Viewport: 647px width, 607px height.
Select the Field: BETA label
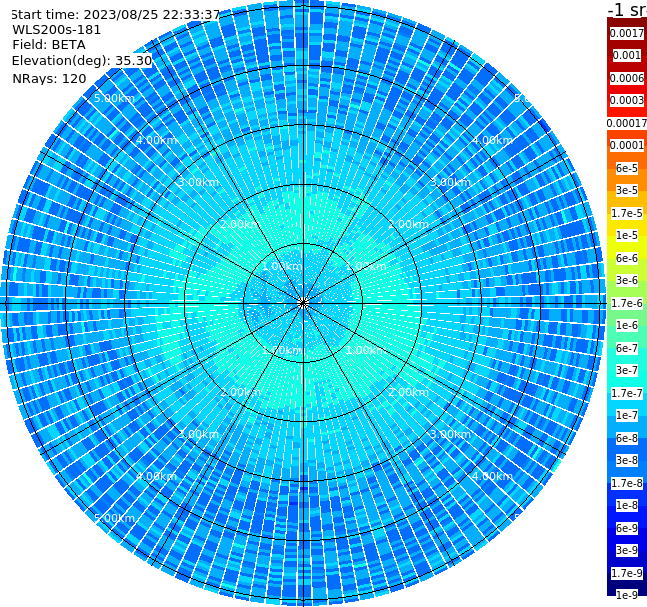point(49,45)
